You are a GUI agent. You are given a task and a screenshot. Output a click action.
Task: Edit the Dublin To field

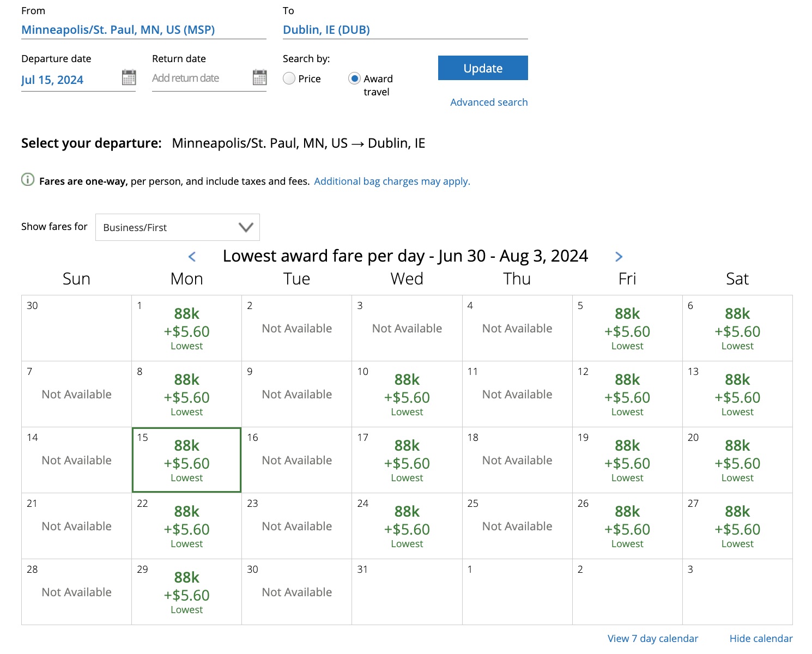point(326,29)
